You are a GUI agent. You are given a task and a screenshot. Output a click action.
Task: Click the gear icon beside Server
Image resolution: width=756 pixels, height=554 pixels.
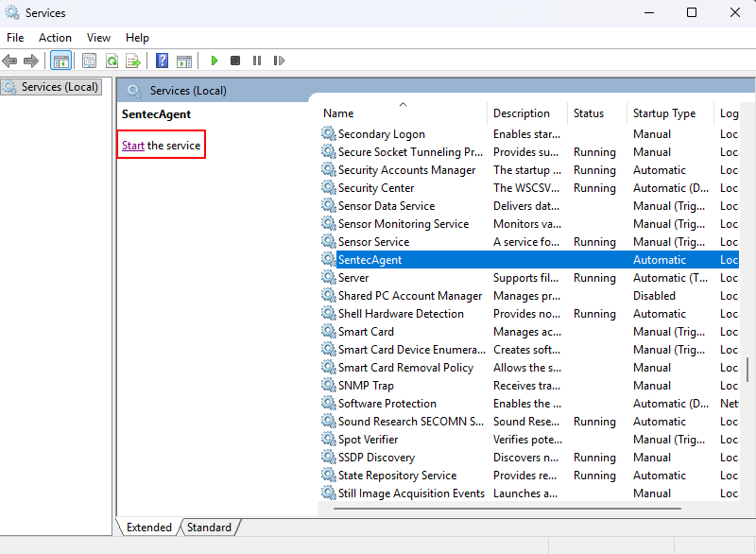329,277
